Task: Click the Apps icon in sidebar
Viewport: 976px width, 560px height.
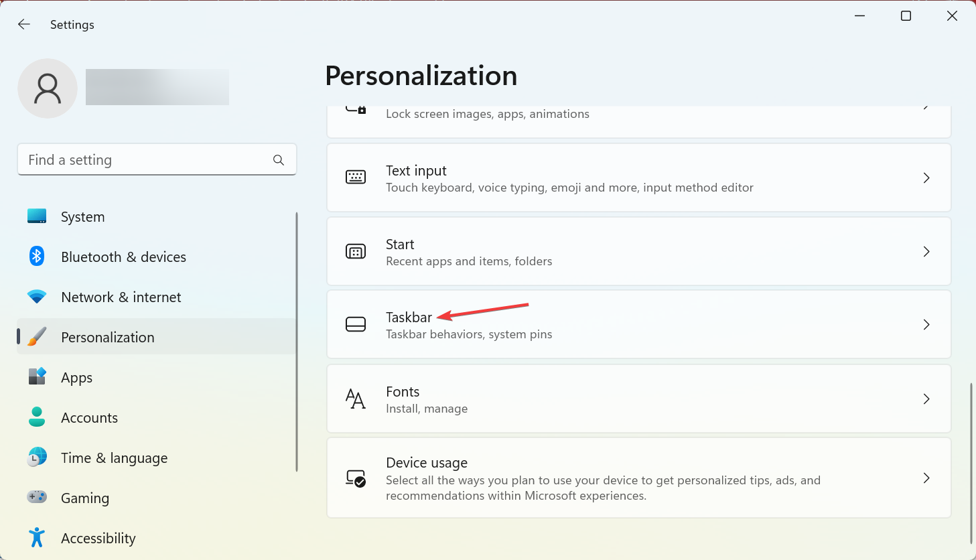Action: point(37,377)
